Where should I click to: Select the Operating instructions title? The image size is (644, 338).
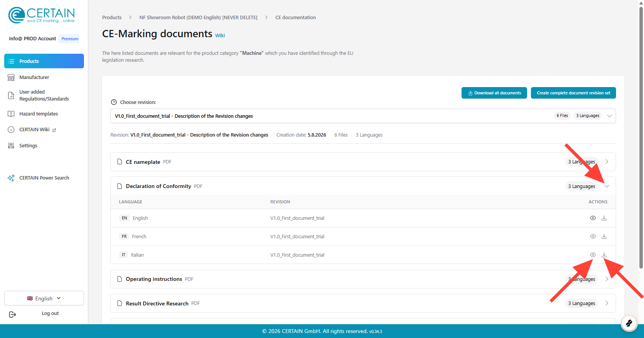(154, 279)
